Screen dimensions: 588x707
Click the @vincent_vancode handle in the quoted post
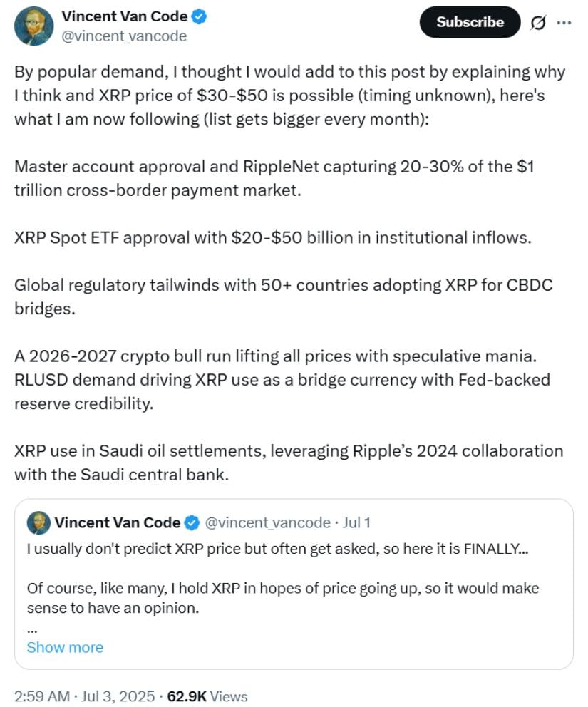[268, 522]
